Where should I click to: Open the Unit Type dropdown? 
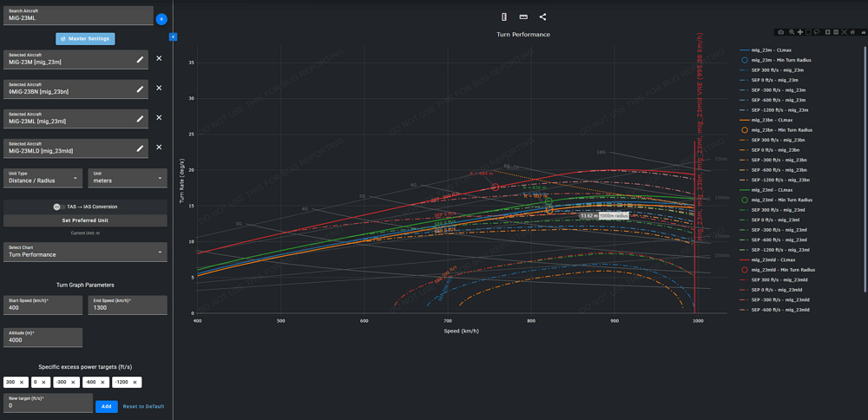tap(43, 178)
